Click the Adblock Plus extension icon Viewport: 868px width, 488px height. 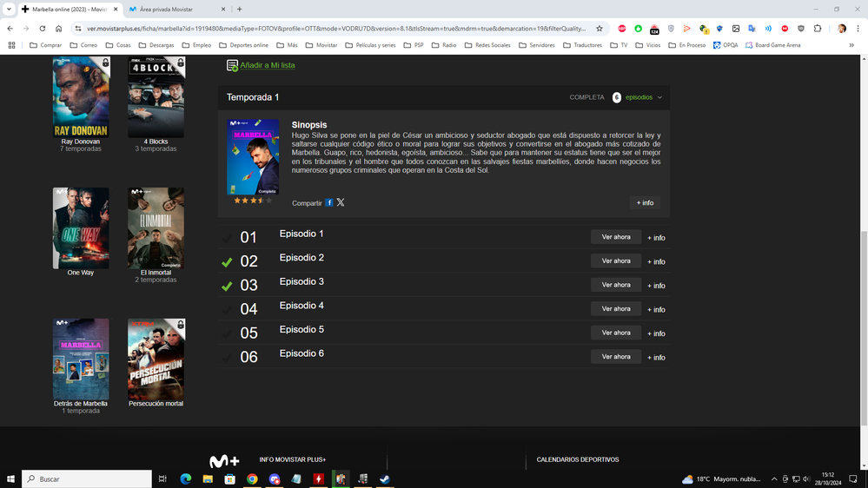click(x=621, y=29)
